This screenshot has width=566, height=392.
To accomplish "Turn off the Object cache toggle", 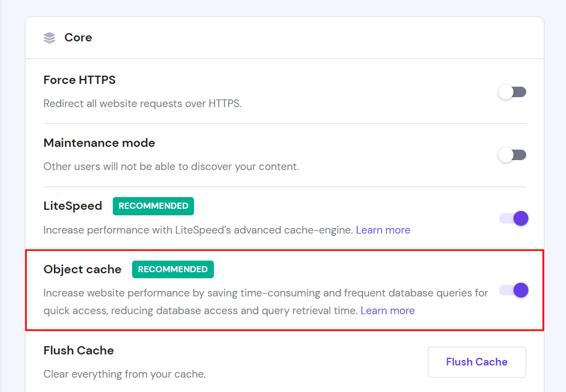I will (513, 290).
